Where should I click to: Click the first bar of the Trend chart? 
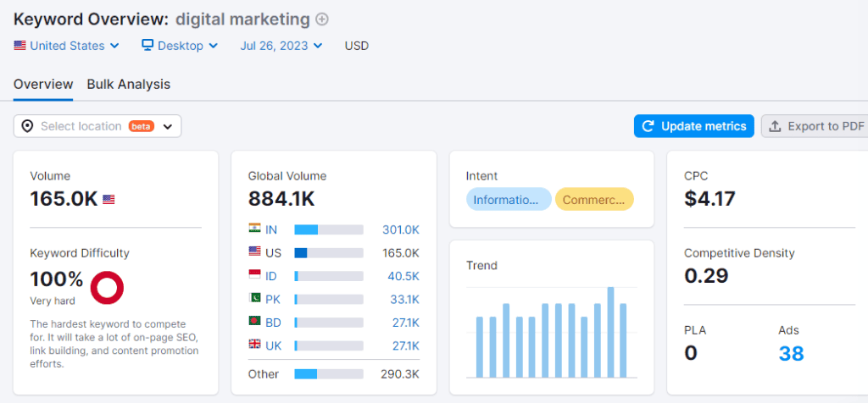click(x=480, y=347)
